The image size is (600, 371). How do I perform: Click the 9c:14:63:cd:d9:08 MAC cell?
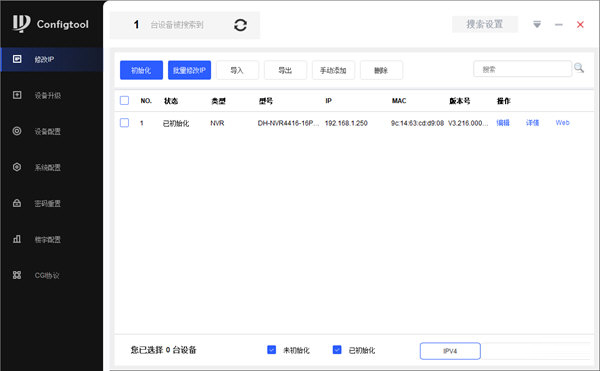click(417, 123)
